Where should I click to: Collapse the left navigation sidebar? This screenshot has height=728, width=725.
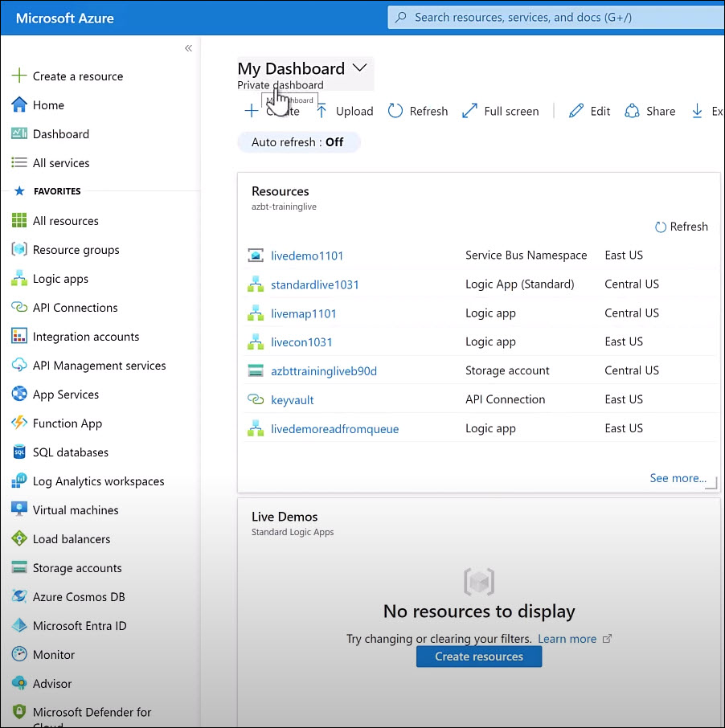tap(188, 47)
